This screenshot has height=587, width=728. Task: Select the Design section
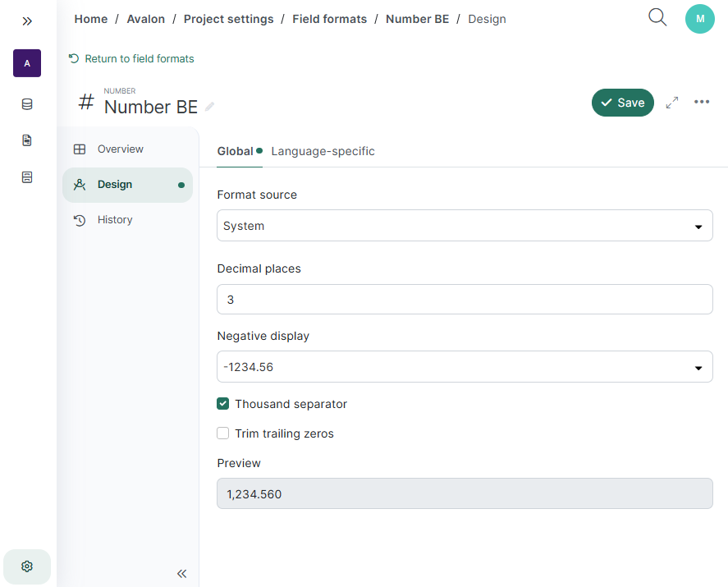click(127, 185)
